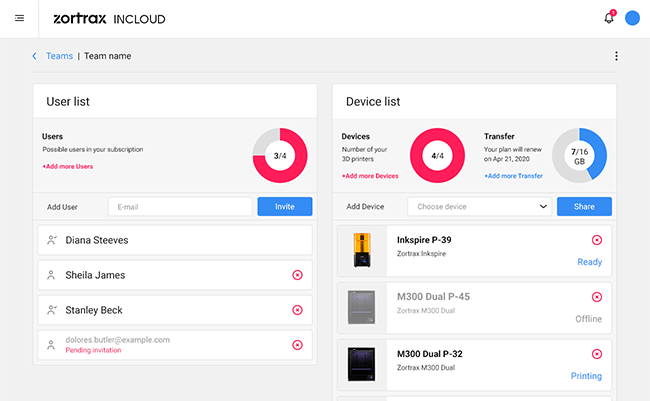Click the Invite button
The height and width of the screenshot is (401, 650).
pyautogui.click(x=284, y=207)
